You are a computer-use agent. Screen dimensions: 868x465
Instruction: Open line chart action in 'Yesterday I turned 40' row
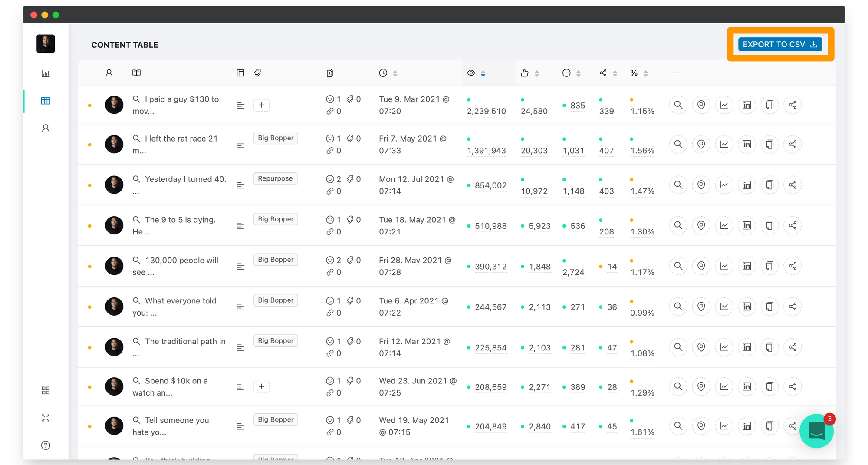(724, 185)
